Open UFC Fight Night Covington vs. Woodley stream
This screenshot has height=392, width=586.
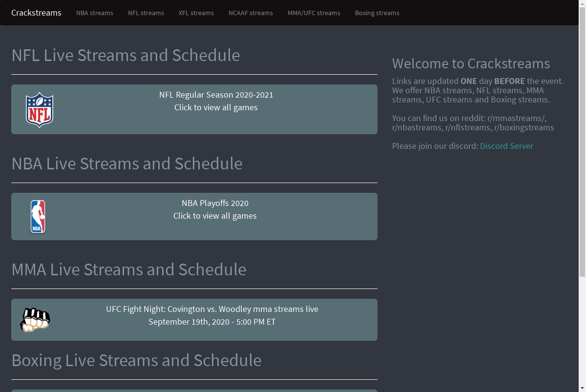[212, 309]
